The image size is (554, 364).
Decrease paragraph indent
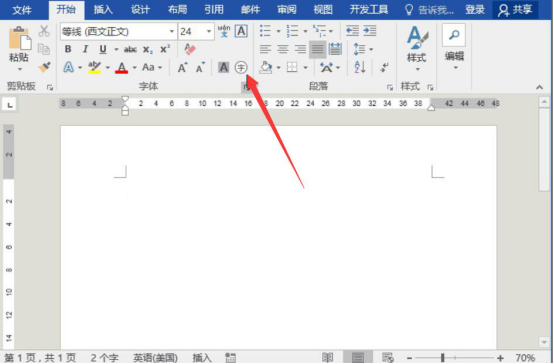(x=352, y=31)
